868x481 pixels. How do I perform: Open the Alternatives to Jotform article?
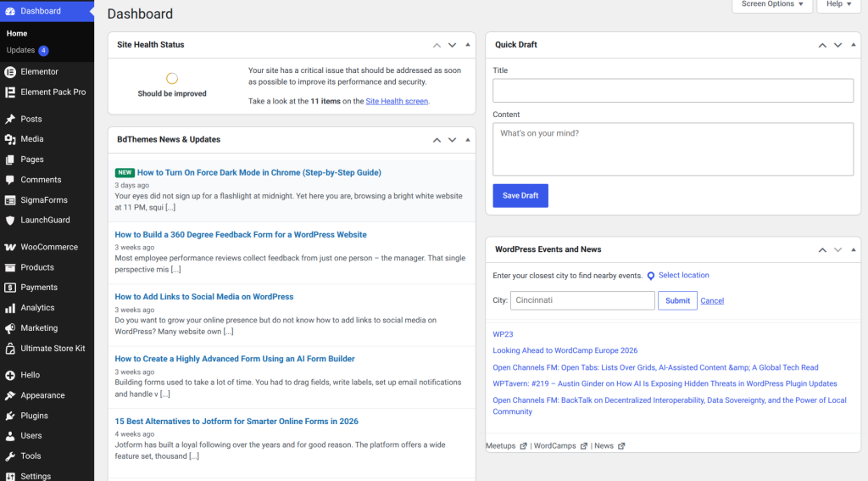click(236, 422)
